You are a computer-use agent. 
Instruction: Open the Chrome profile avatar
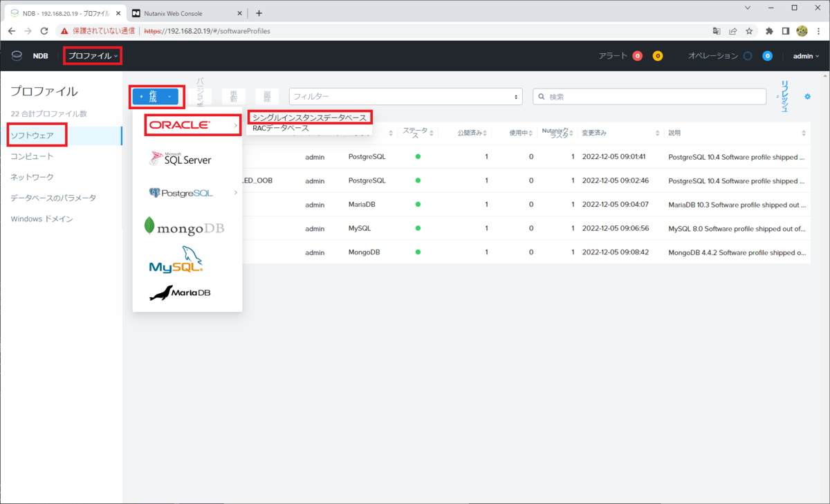(802, 31)
